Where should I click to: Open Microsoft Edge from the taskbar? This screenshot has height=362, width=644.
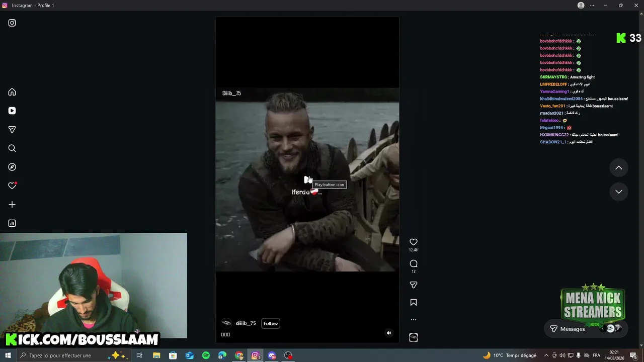pyautogui.click(x=222, y=355)
